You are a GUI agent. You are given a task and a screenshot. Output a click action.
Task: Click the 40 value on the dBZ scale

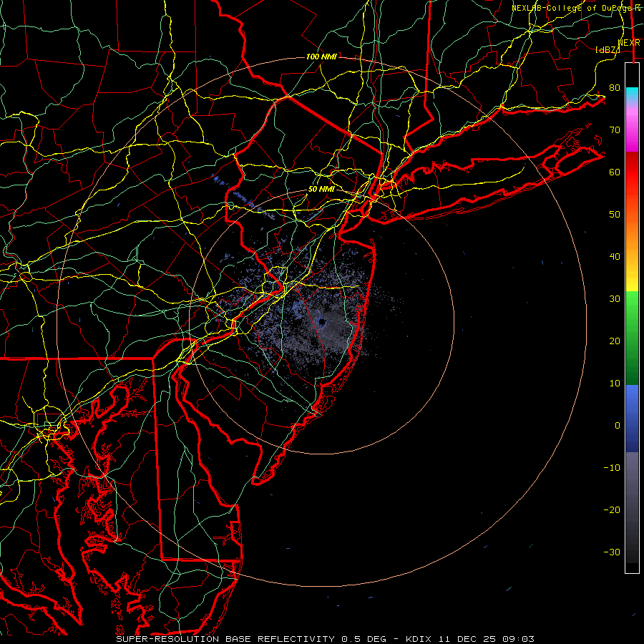click(x=615, y=257)
